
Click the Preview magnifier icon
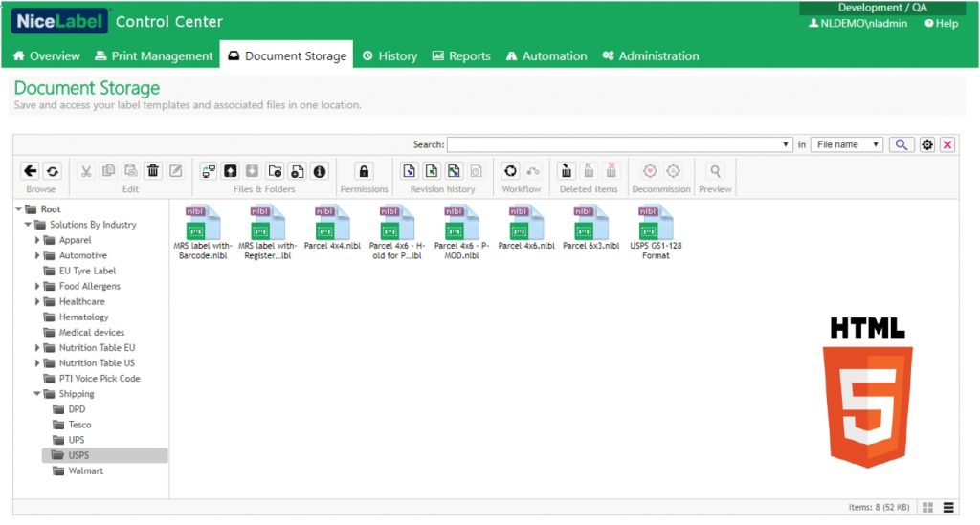point(715,171)
